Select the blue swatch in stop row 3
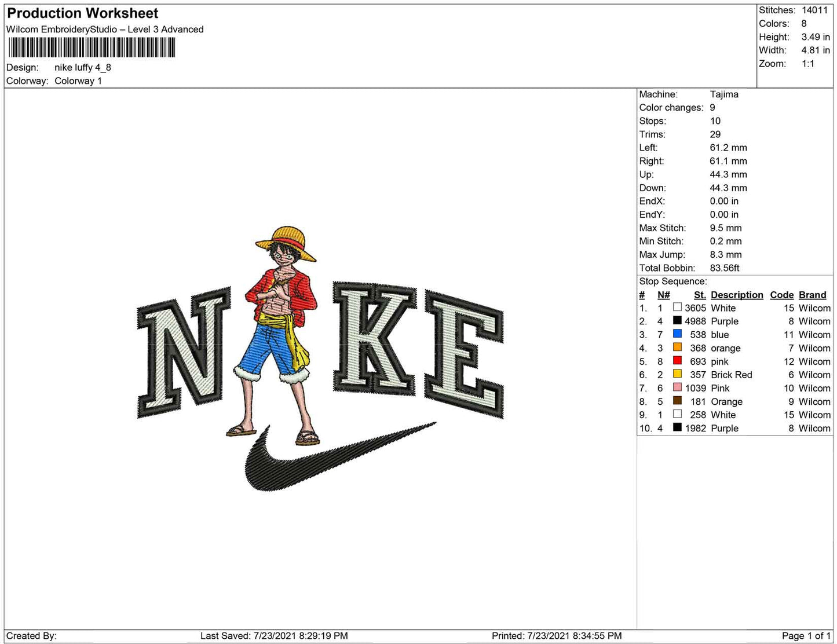The width and height of the screenshot is (837, 644). pos(677,334)
